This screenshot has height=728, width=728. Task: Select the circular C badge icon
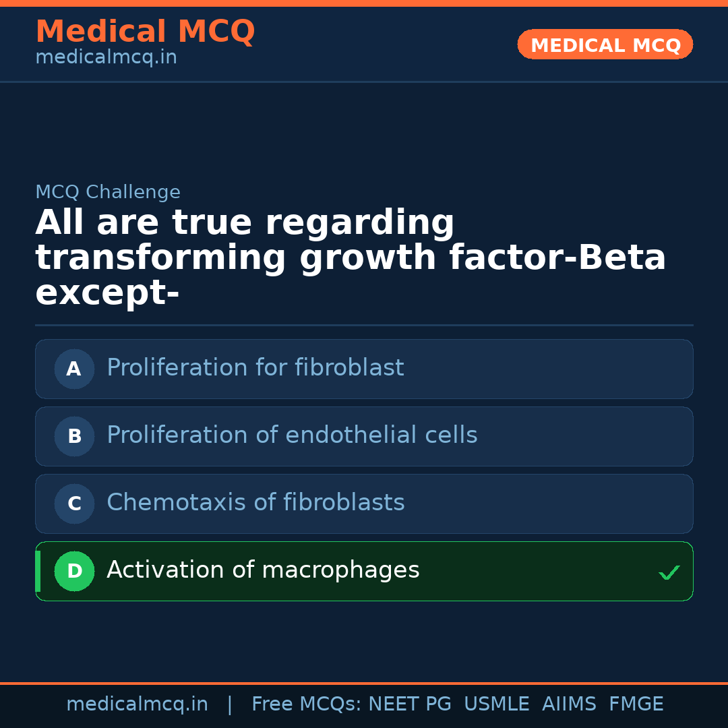[x=74, y=504]
